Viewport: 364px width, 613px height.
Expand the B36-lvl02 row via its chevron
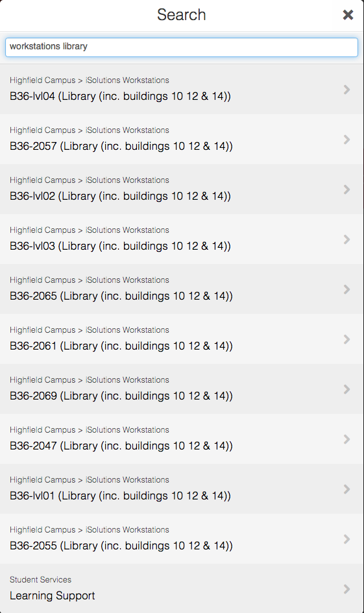(346, 189)
